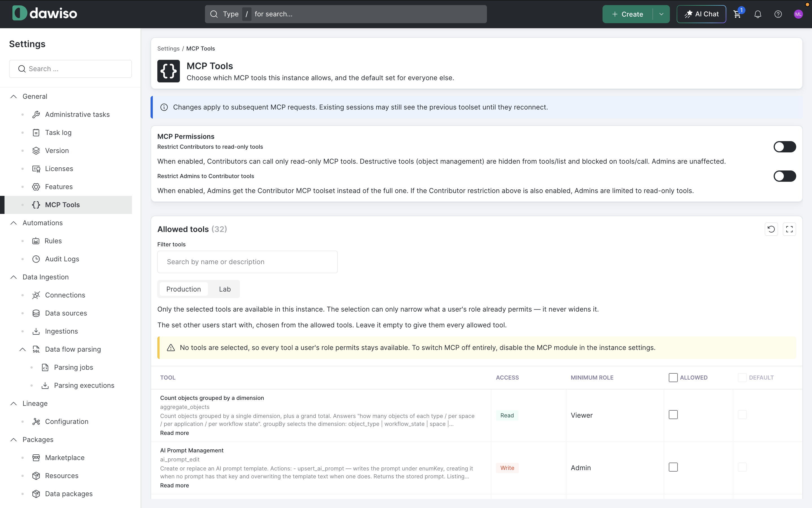Focus the Settings sidebar search box
The height and width of the screenshot is (508, 812).
pos(70,69)
